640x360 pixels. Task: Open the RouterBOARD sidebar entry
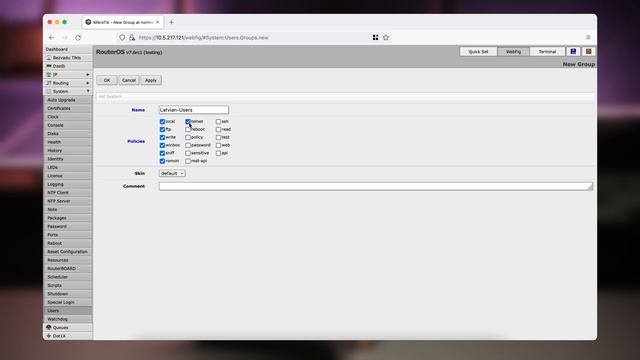coord(68,269)
